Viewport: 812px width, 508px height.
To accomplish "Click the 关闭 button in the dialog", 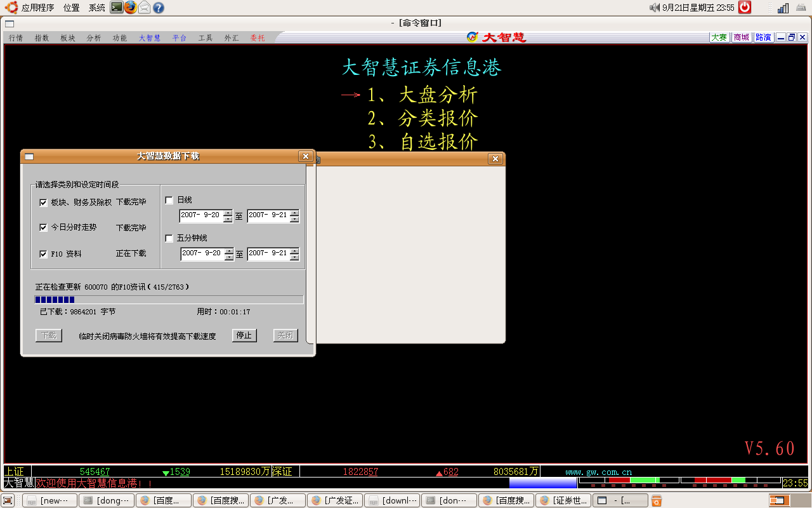I will [x=285, y=335].
